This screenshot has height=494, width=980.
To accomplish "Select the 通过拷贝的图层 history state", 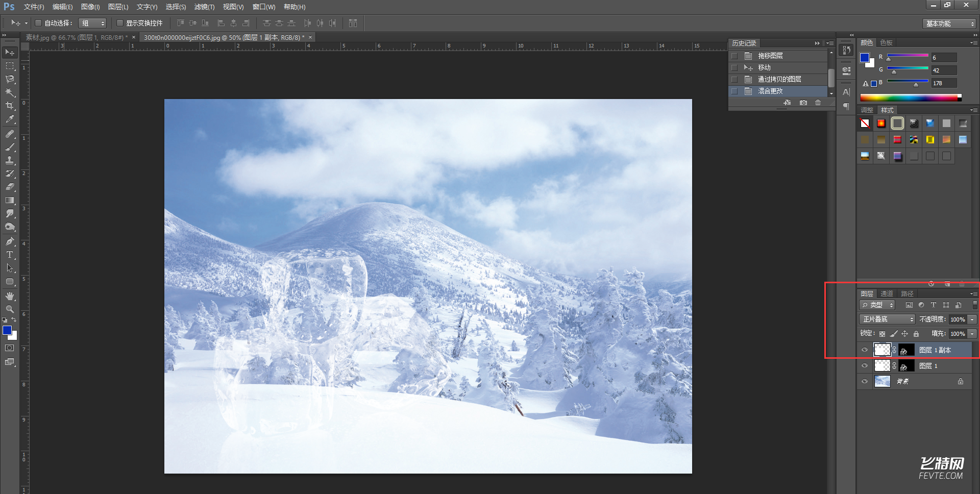I will pos(779,79).
